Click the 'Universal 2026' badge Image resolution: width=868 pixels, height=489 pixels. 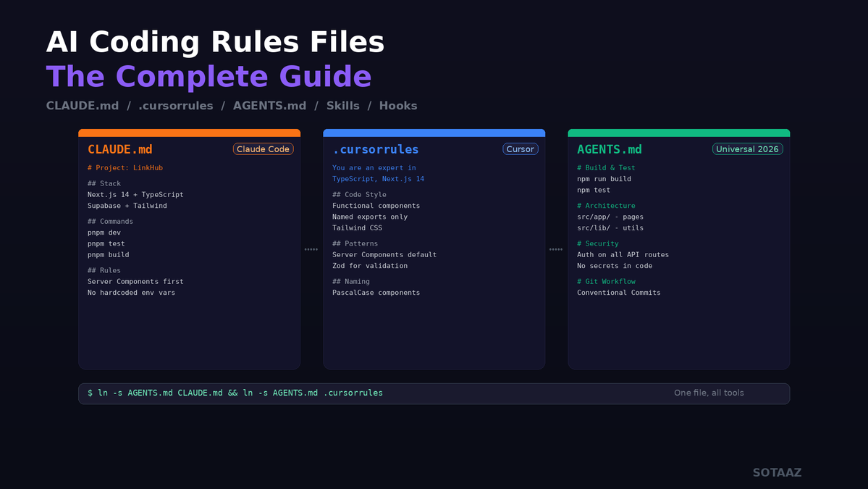click(747, 148)
